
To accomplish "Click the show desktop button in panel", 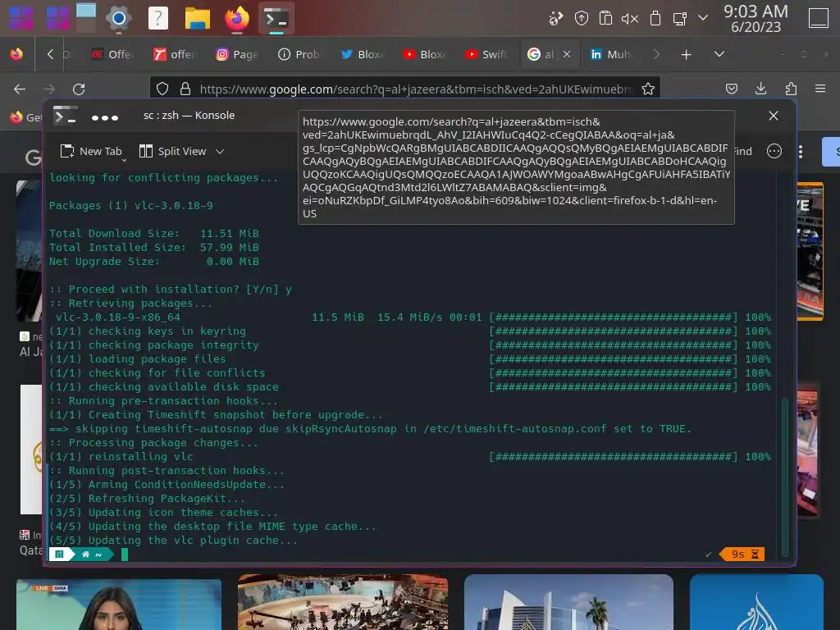I will (x=818, y=18).
